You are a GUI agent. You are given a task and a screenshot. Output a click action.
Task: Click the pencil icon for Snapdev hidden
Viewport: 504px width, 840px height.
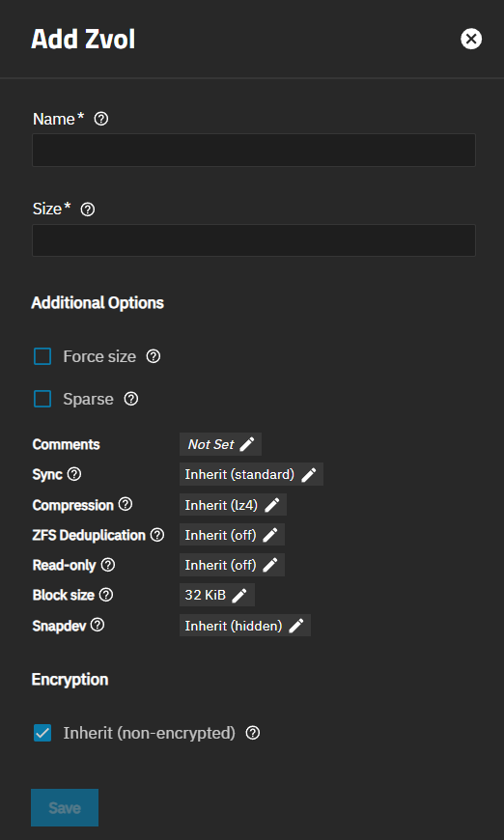[x=295, y=626]
